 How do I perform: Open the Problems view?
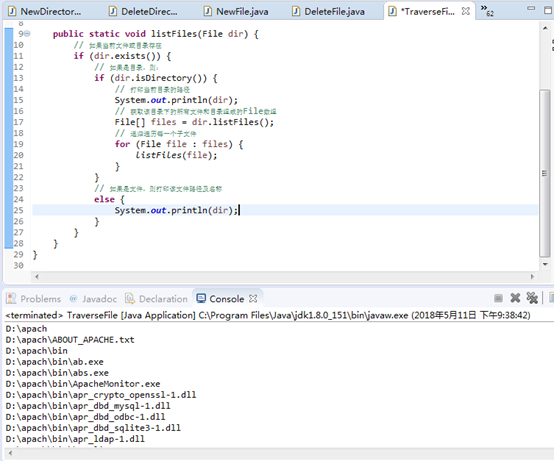pos(34,299)
